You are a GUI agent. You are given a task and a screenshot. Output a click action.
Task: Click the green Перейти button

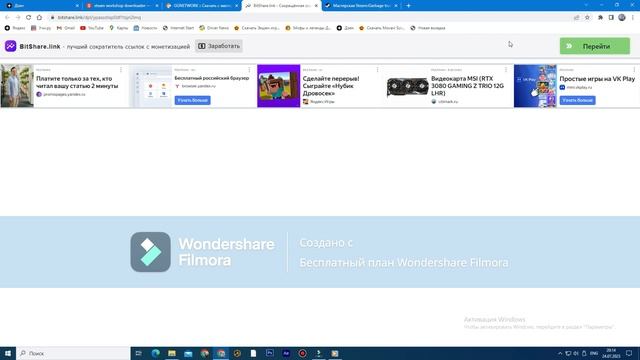(595, 46)
